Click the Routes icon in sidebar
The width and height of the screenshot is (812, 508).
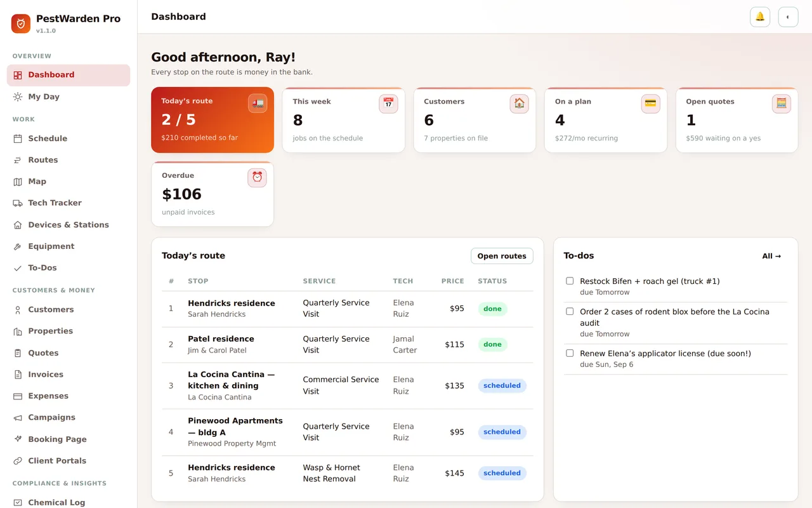coord(18,160)
